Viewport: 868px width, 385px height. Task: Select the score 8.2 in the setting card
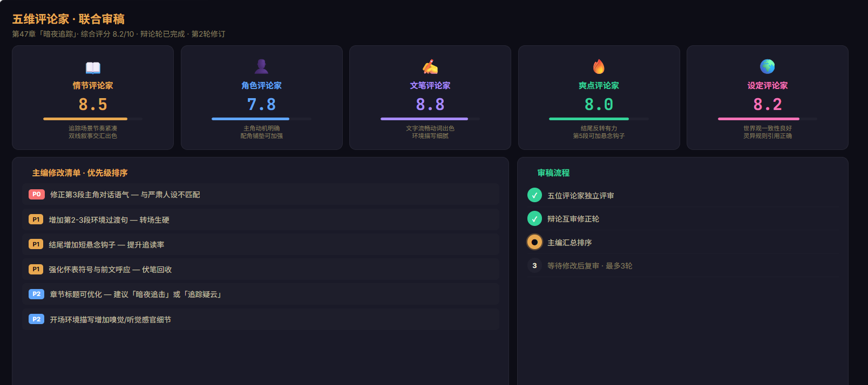768,104
